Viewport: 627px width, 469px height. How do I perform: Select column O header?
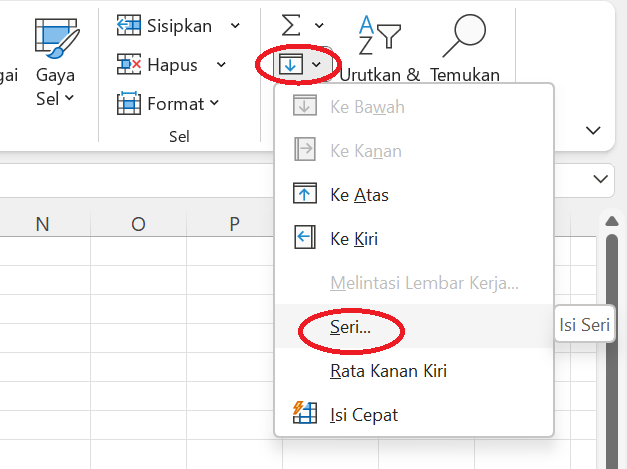138,224
